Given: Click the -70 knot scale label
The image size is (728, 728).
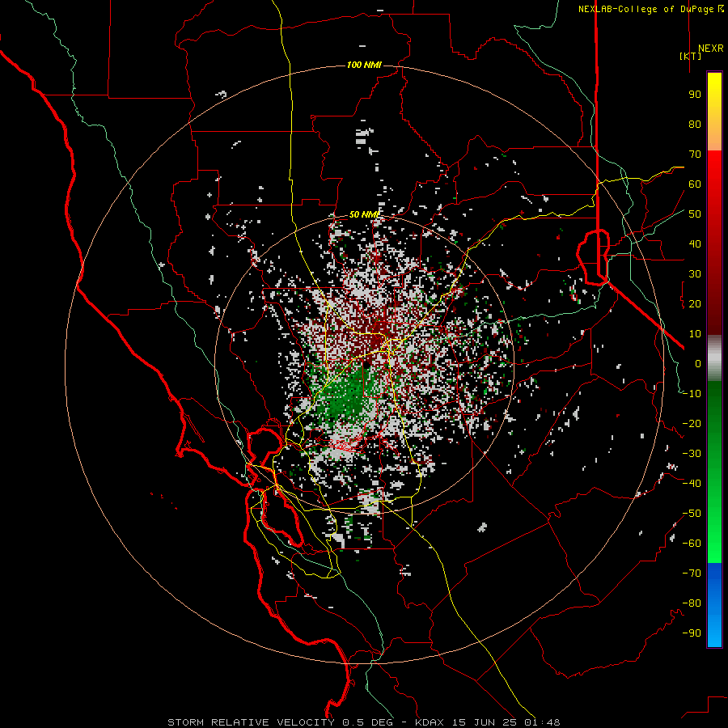Looking at the screenshot, I should click(x=692, y=574).
